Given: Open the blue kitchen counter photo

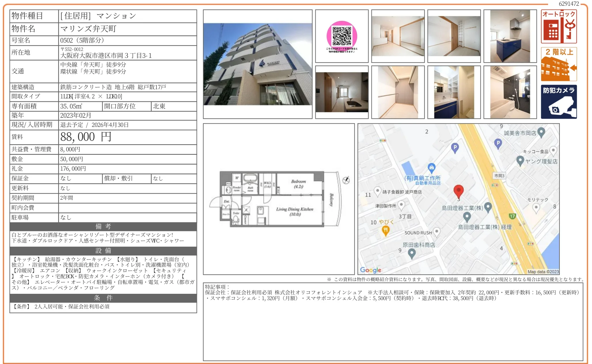Looking at the screenshot, I should pyautogui.click(x=510, y=36).
